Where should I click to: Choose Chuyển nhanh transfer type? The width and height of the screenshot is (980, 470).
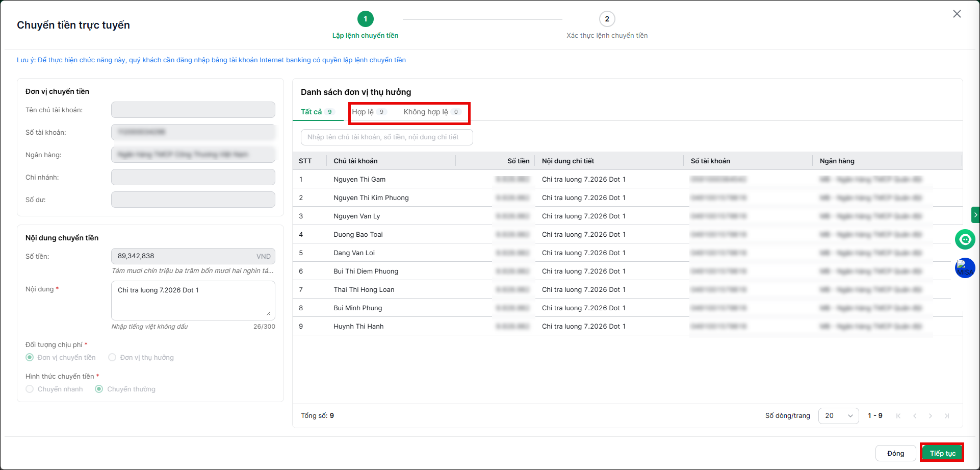[x=30, y=389]
